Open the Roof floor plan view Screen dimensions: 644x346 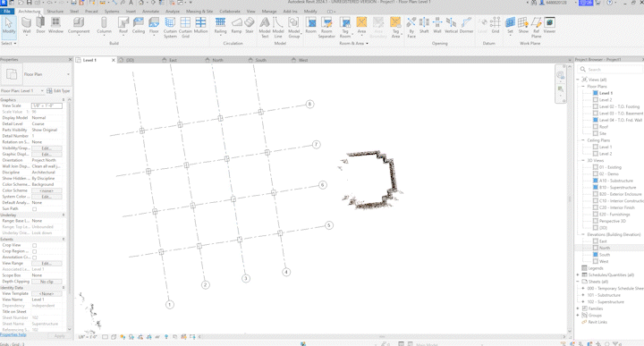click(x=604, y=127)
